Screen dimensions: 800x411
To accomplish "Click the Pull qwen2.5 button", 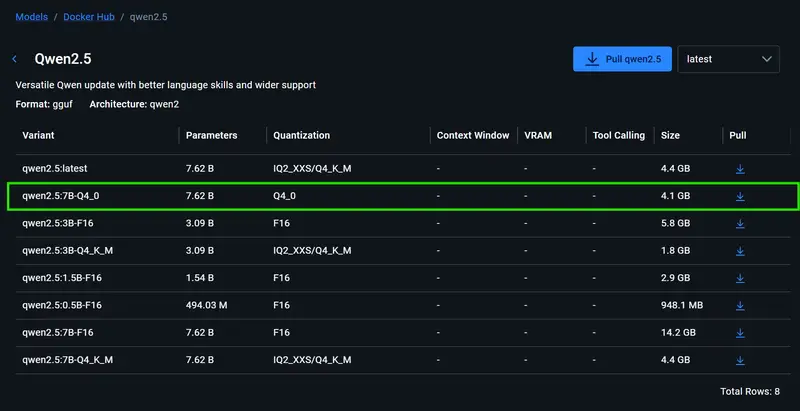I will (x=622, y=59).
